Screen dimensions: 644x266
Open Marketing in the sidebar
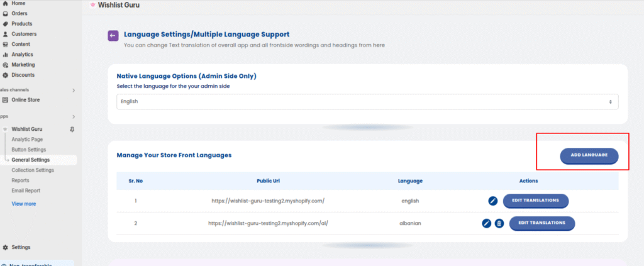[x=23, y=65]
